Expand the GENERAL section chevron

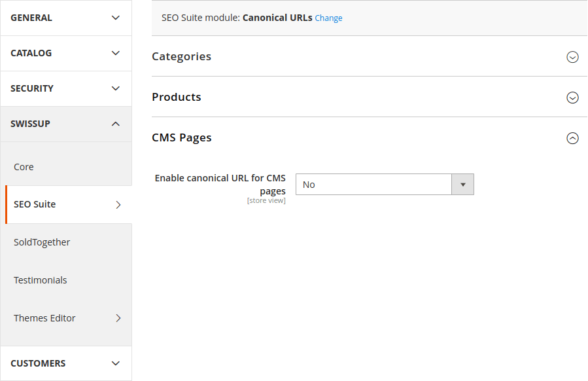(116, 18)
